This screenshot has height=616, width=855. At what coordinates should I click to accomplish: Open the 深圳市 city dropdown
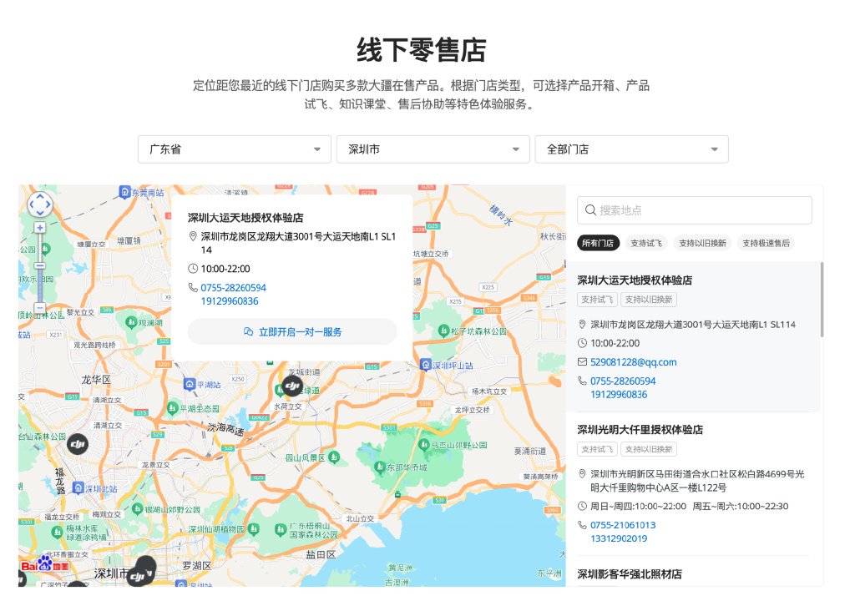coord(433,149)
